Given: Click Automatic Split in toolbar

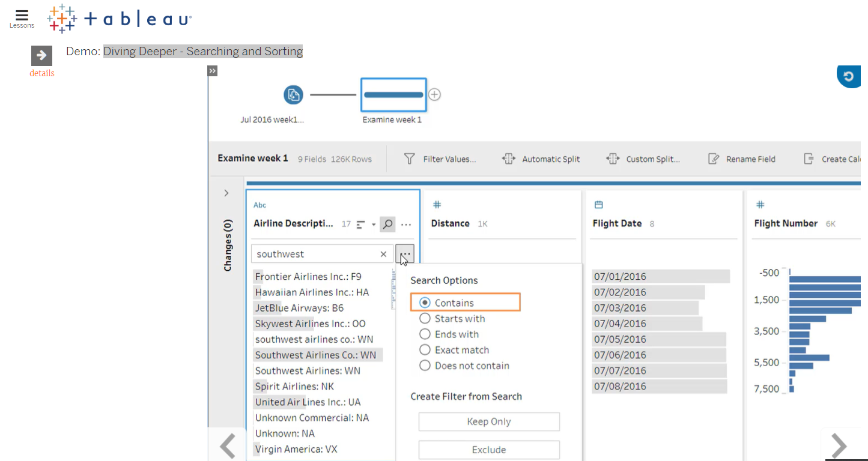Looking at the screenshot, I should click(x=541, y=159).
